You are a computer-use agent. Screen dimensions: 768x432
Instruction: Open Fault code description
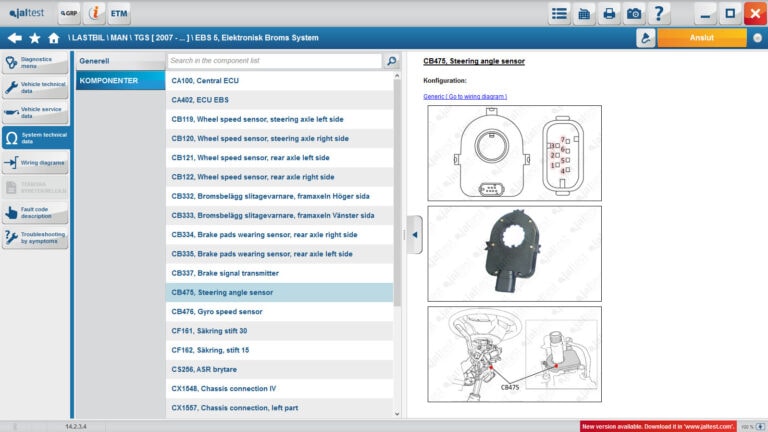[35, 213]
